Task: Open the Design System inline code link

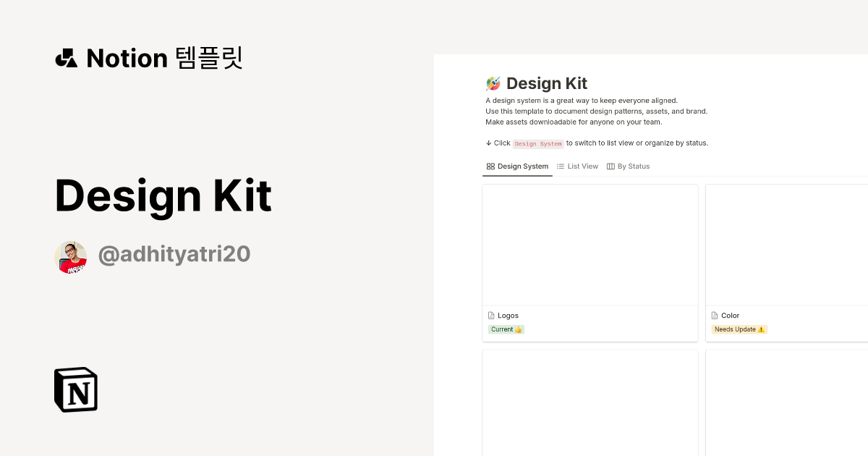Action: pos(538,143)
